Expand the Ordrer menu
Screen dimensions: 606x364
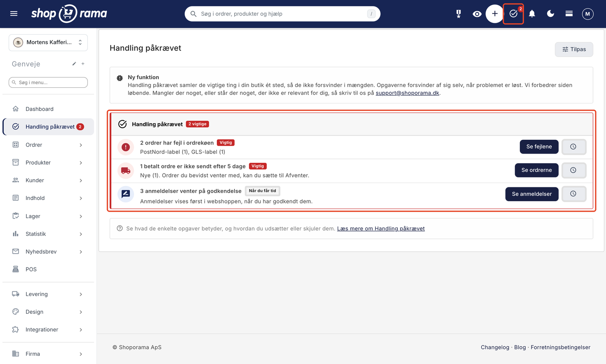coord(48,145)
